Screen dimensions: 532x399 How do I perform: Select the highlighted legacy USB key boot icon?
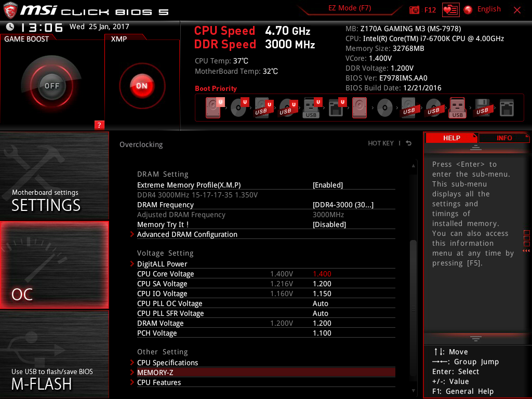[458, 108]
